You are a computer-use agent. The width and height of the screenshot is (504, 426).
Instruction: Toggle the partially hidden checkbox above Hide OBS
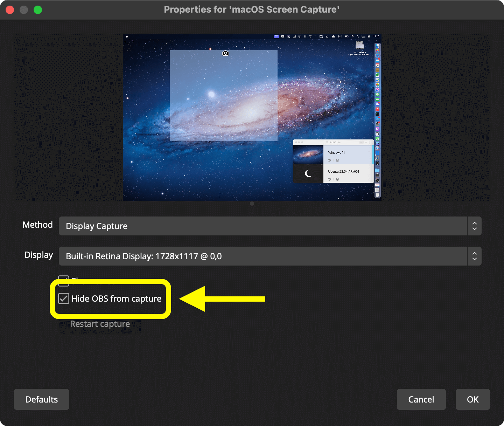[64, 280]
